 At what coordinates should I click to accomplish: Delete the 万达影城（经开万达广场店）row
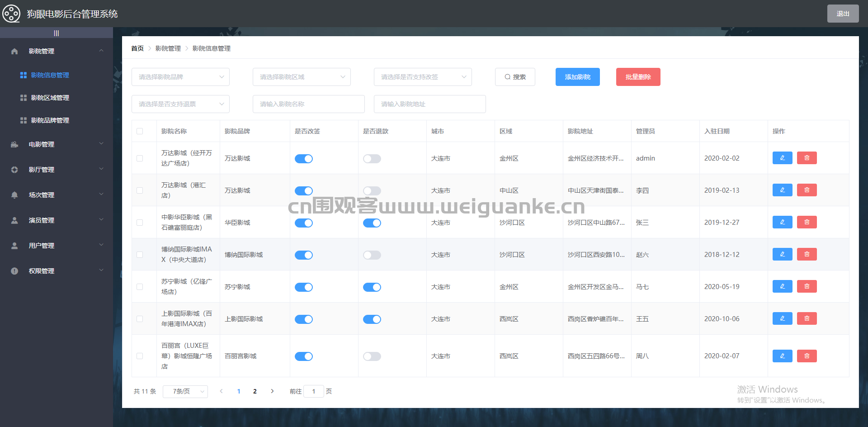click(x=807, y=158)
